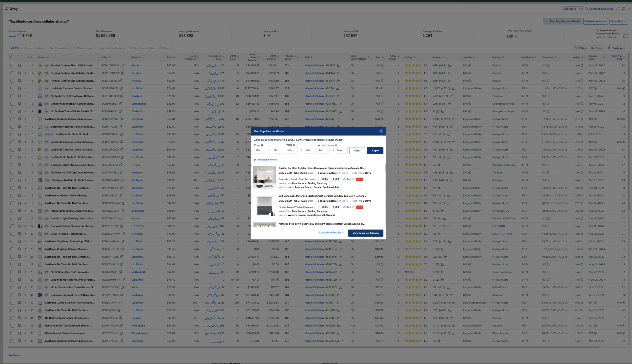Close the Find Suppliers on Alibaba dialog
Viewport: 632px width, 364px height.
[381, 131]
